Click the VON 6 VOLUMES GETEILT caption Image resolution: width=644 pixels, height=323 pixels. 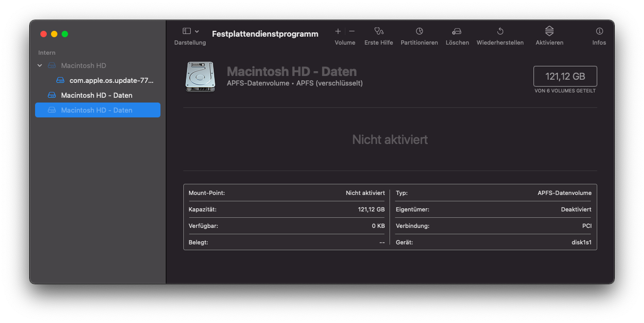[x=565, y=91]
